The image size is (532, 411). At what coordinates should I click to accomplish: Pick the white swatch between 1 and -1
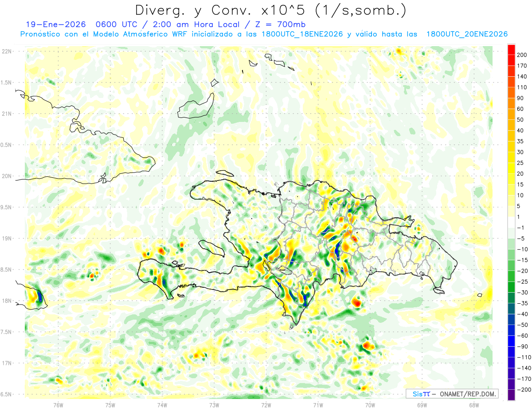(511, 223)
